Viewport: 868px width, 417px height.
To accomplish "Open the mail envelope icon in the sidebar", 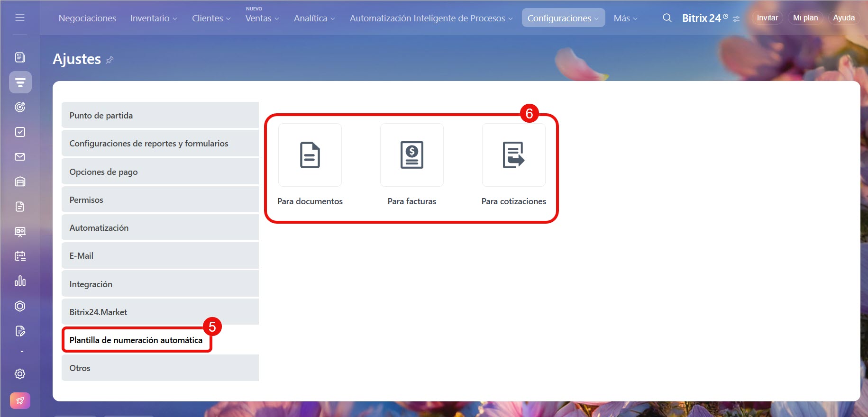I will [x=20, y=157].
